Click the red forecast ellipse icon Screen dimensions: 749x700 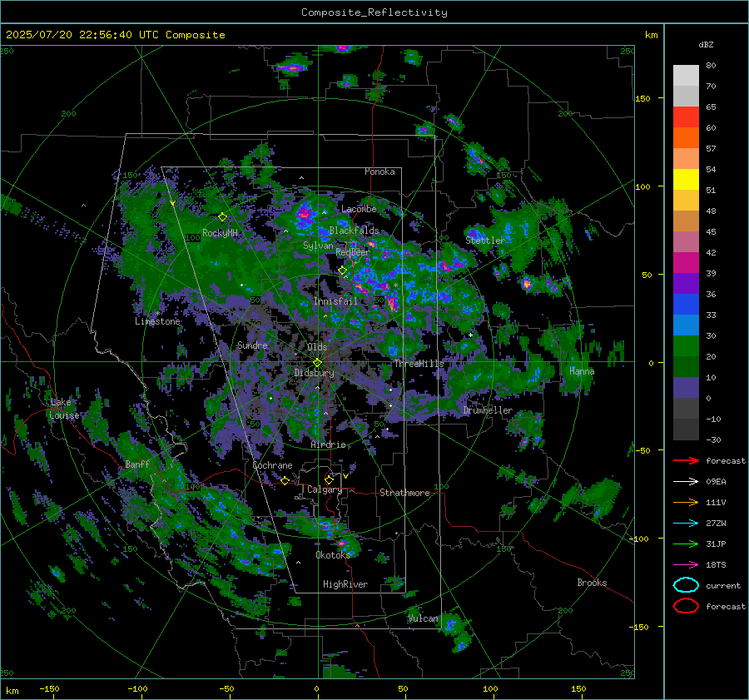coord(686,606)
